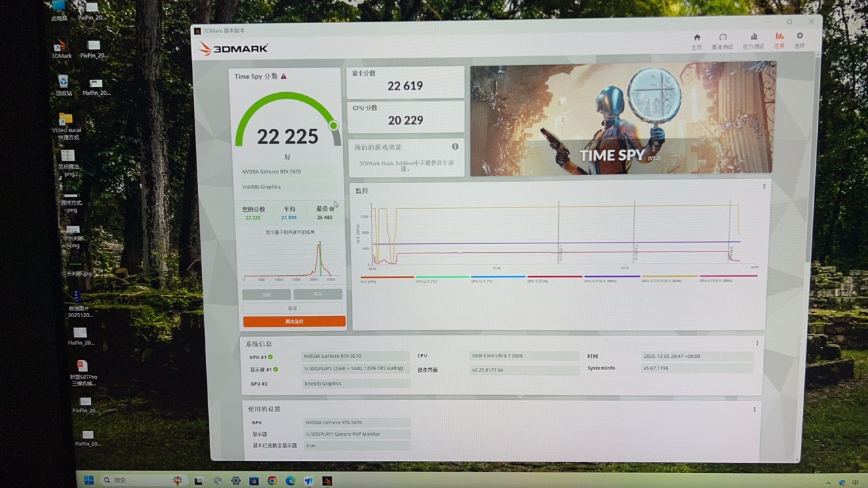
Task: Click the orange 再次运行 run again button
Action: [294, 321]
